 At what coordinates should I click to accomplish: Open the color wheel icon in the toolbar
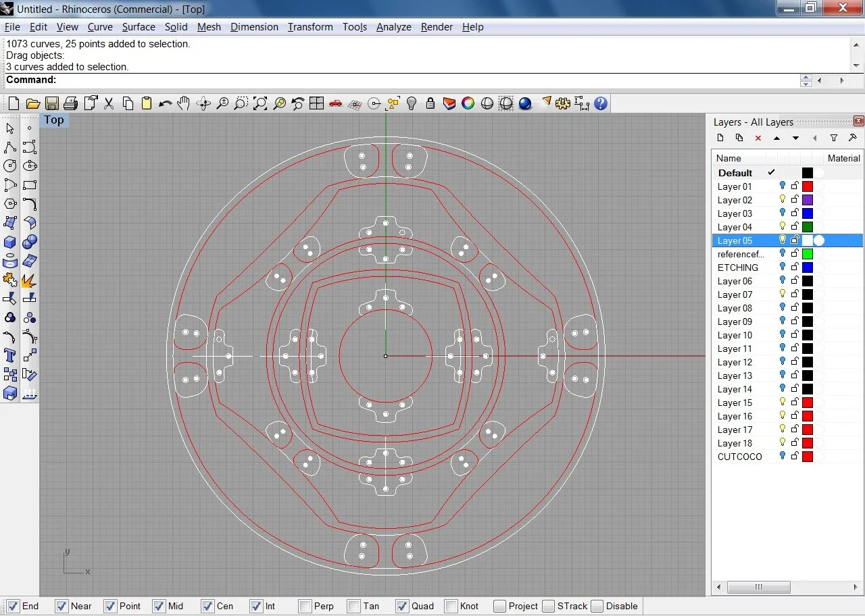pos(468,103)
